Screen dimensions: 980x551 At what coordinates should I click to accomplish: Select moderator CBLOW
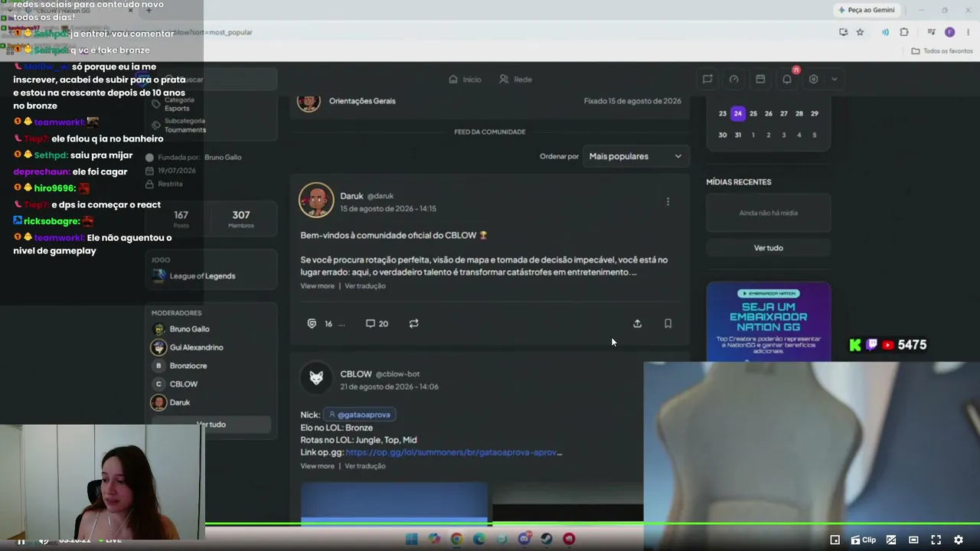pos(175,384)
